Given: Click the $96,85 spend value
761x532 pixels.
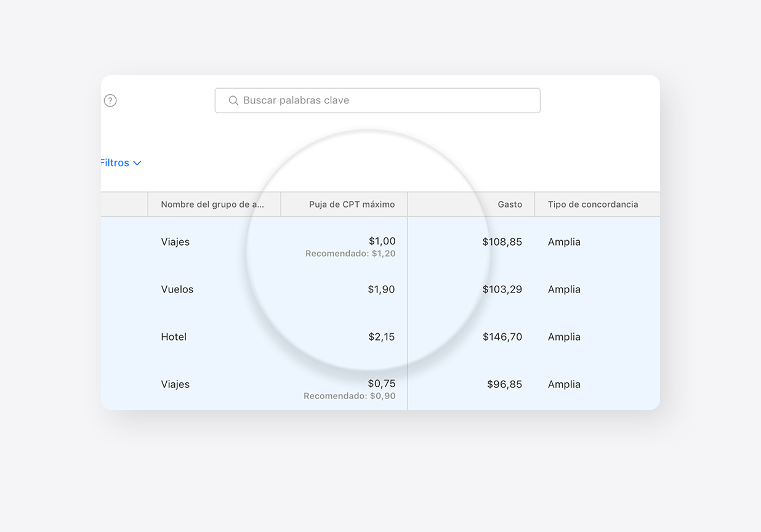Looking at the screenshot, I should [x=504, y=384].
